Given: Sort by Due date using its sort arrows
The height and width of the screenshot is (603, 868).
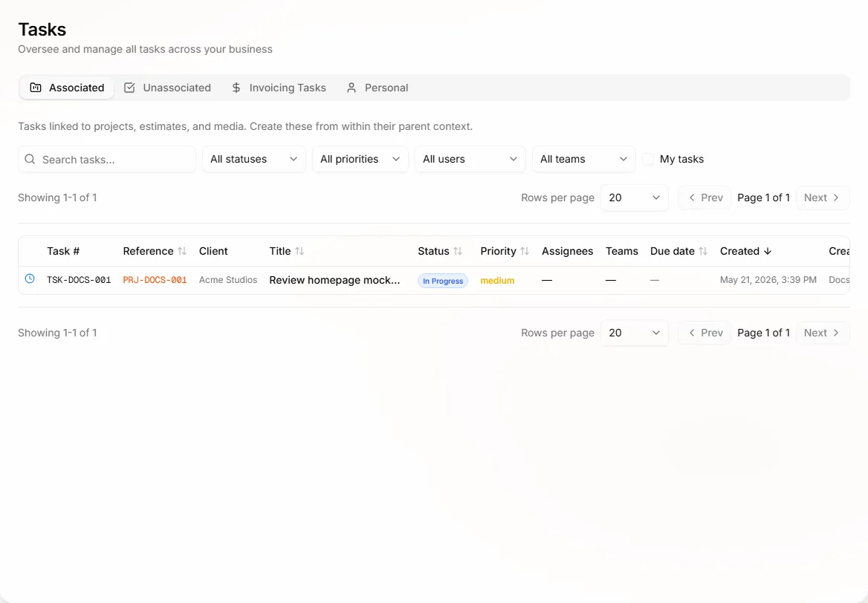Looking at the screenshot, I should (x=703, y=251).
